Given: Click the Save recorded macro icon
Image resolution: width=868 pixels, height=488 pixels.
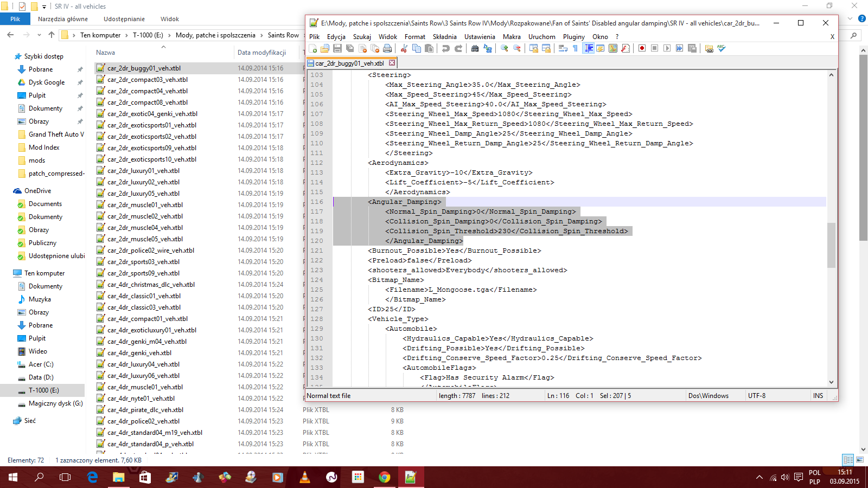Looking at the screenshot, I should click(x=692, y=48).
